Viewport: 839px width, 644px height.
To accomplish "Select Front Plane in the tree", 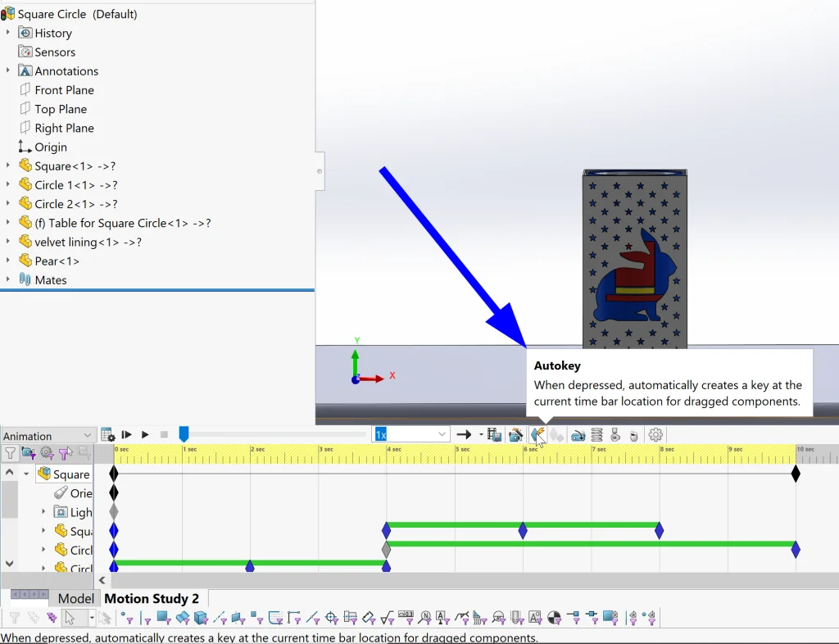I will point(57,90).
